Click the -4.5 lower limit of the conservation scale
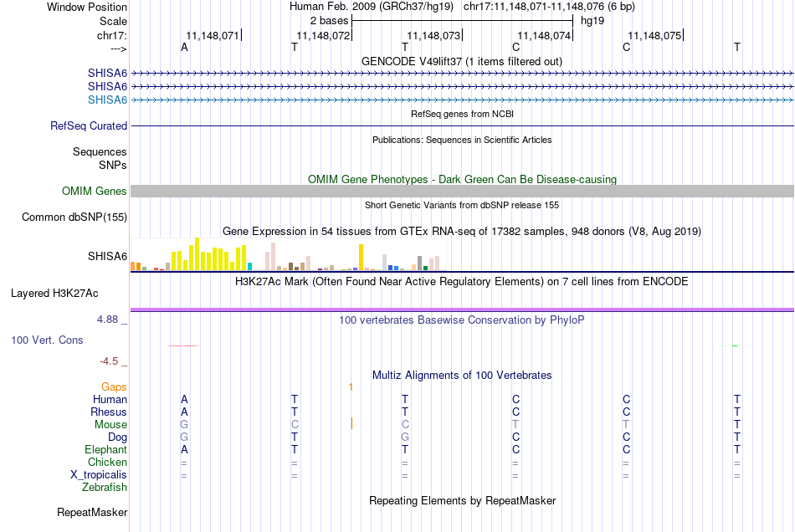 109,361
